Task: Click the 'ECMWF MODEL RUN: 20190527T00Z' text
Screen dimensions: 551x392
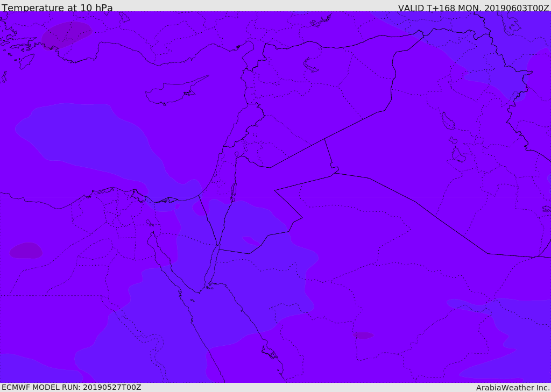Action: 72,387
